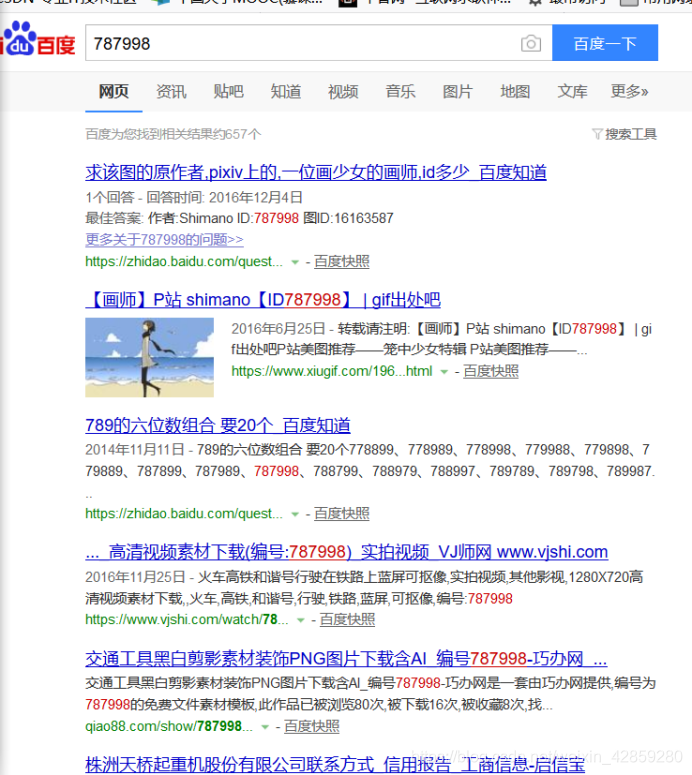This screenshot has width=692, height=775.
Task: Open 百度快照 of 789的六位数组合 result
Action: (x=342, y=514)
